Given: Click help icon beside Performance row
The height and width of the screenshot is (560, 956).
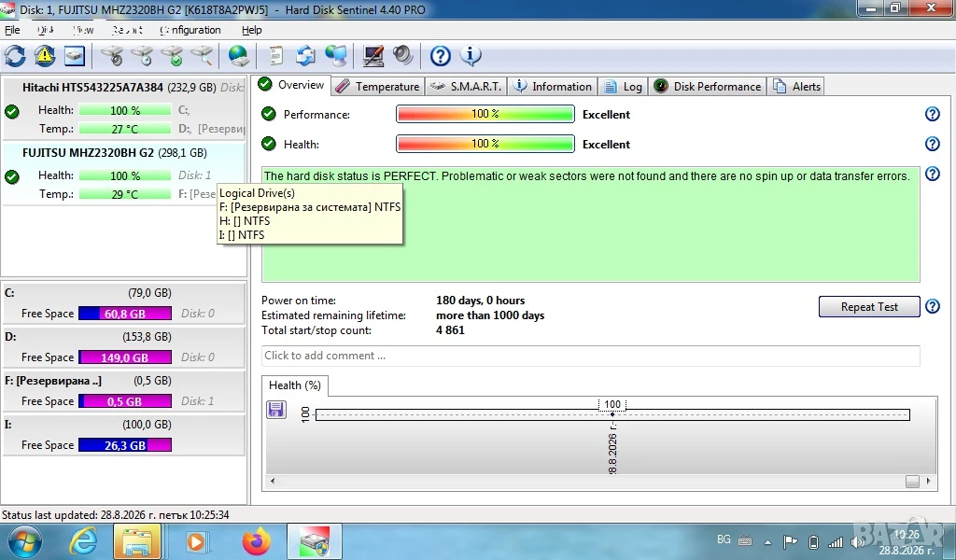Looking at the screenshot, I should click(933, 114).
